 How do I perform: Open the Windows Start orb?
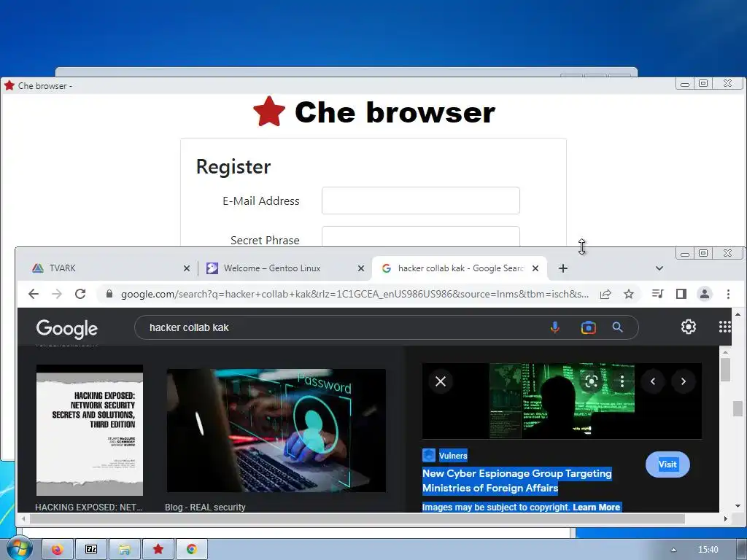[18, 548]
